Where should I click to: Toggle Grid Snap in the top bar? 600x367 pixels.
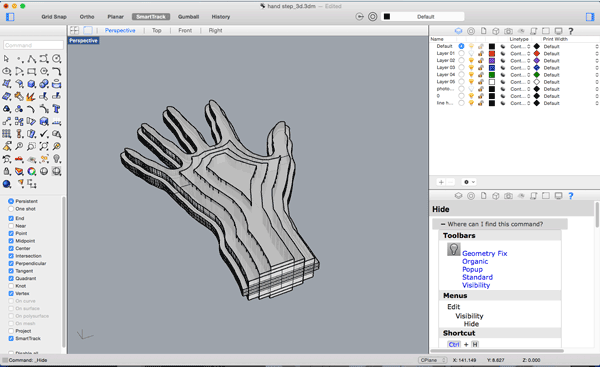pyautogui.click(x=54, y=17)
